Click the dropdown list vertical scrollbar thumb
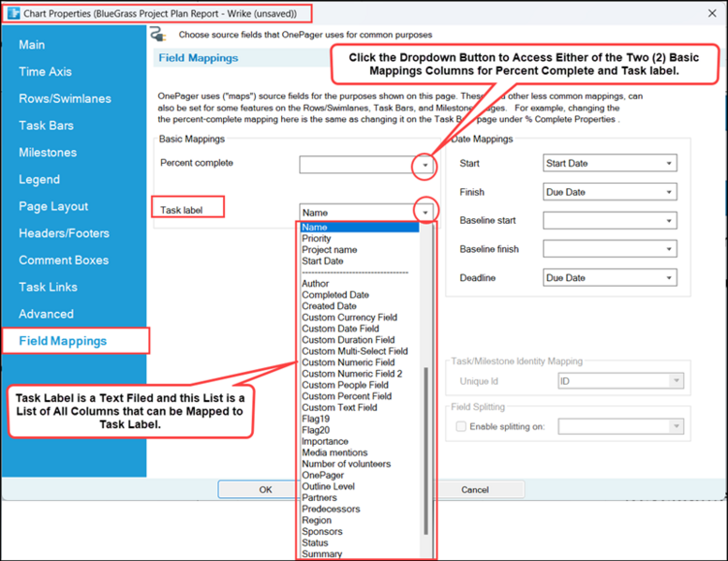Screen dimensions: 728x561 pos(425,451)
